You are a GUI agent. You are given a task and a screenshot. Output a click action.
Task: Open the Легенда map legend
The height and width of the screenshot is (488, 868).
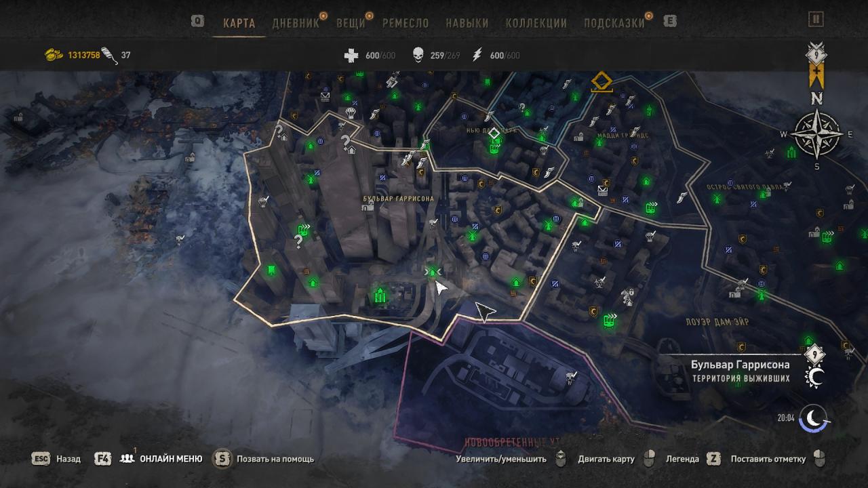click(x=682, y=459)
